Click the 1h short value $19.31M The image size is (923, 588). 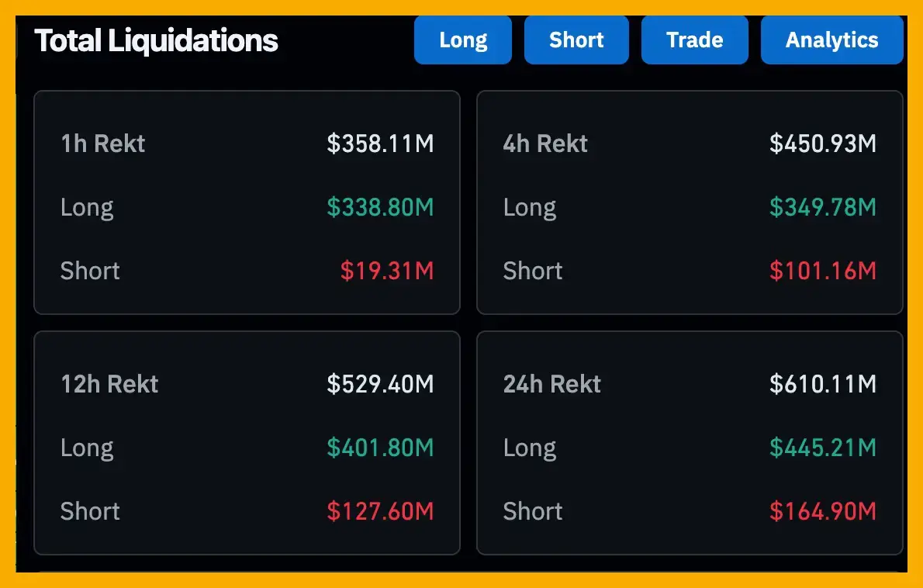tap(387, 271)
